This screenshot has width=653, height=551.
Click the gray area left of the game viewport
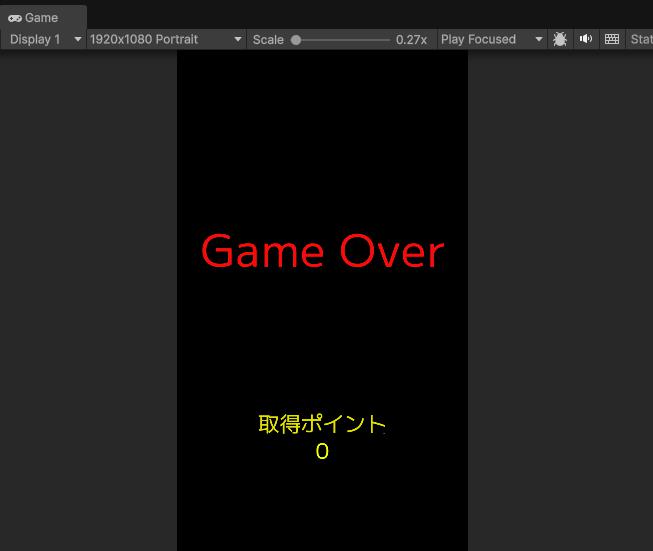tap(88, 300)
